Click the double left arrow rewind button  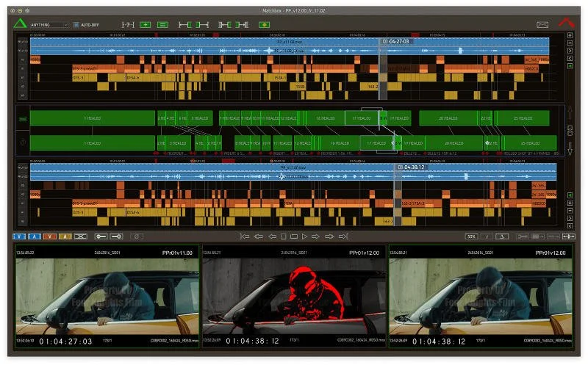coord(259,236)
